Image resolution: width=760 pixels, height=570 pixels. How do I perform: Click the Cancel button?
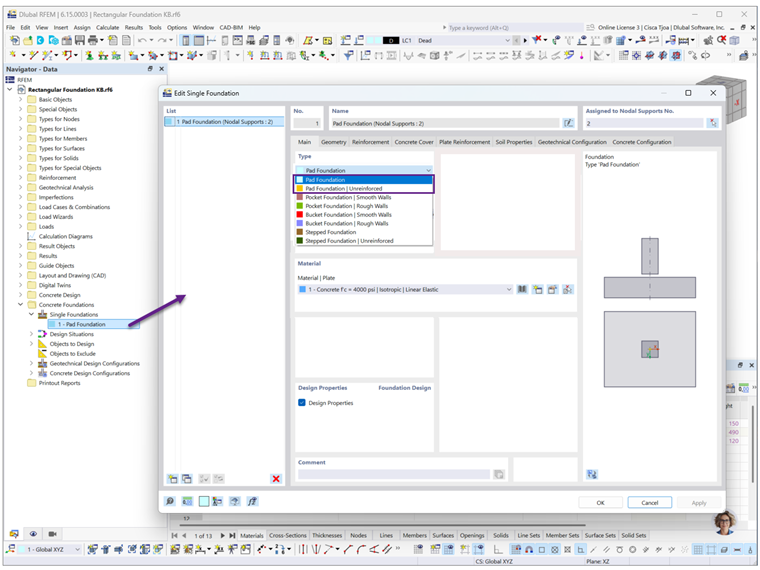649,503
